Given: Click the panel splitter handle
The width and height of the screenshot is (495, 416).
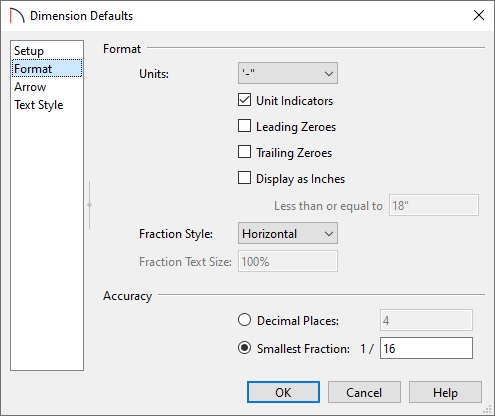Looking at the screenshot, I should pos(89,205).
